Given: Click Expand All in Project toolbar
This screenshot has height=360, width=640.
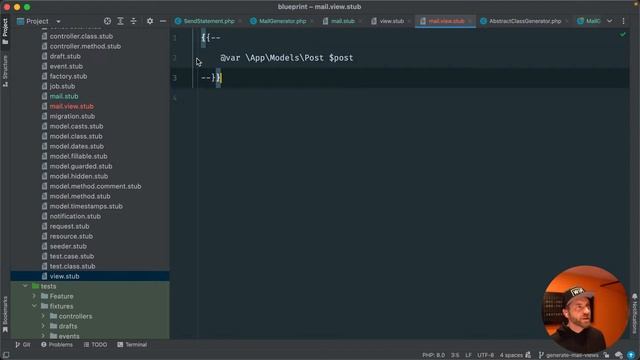Looking at the screenshot, I should point(120,21).
